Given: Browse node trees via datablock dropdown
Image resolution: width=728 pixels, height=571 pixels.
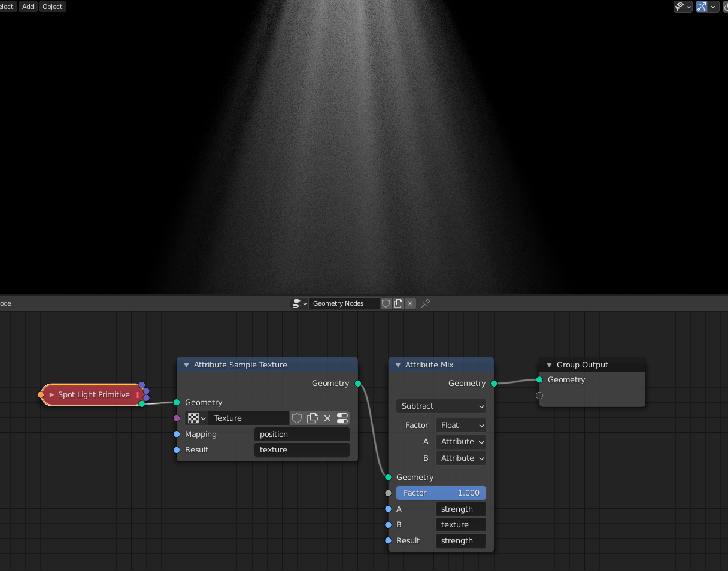Looking at the screenshot, I should [299, 303].
